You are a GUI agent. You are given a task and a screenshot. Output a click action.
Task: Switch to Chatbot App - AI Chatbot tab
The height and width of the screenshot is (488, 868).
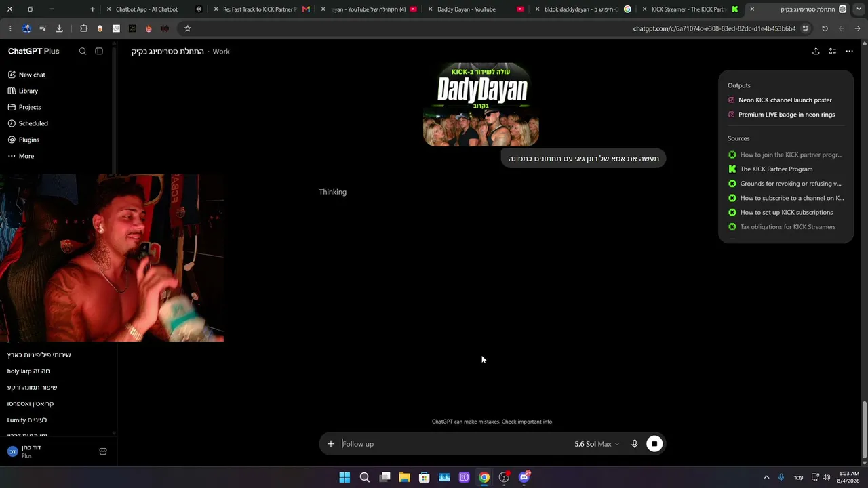pos(153,9)
